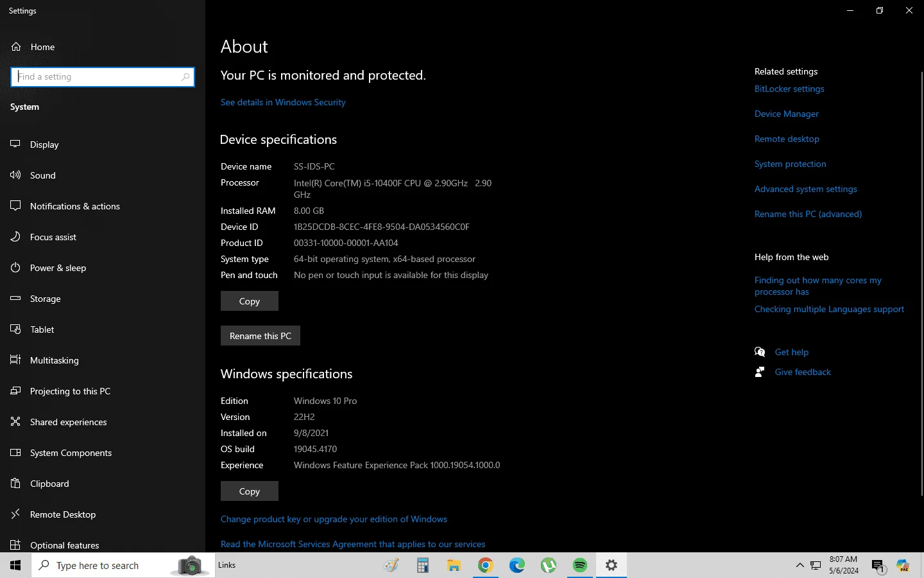Open the Home settings page
This screenshot has height=578, width=924.
point(103,47)
